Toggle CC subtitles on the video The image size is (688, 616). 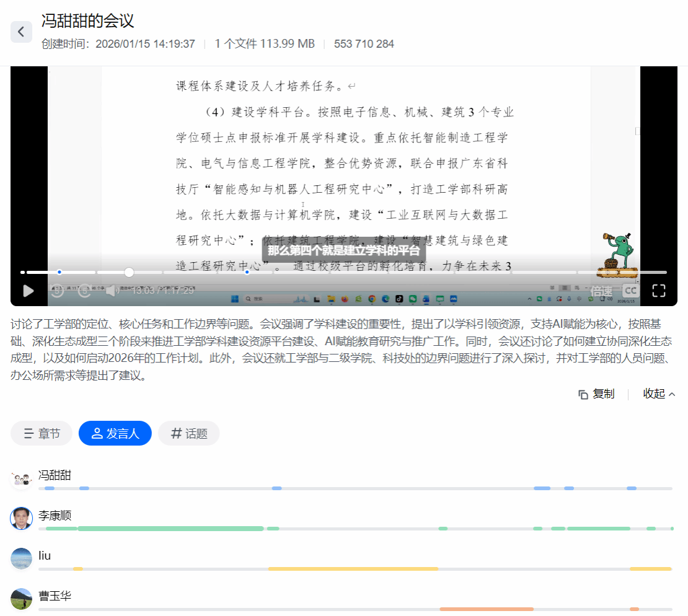tap(630, 291)
